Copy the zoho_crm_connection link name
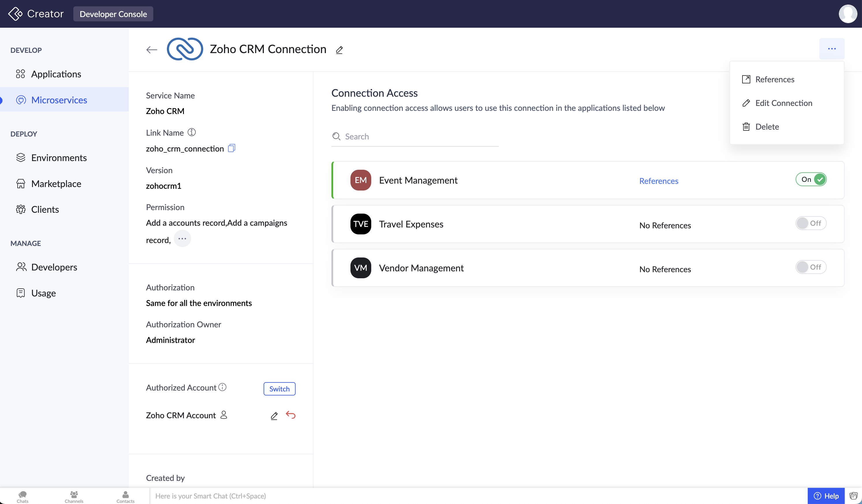Viewport: 862px width, 504px height. 232,148
